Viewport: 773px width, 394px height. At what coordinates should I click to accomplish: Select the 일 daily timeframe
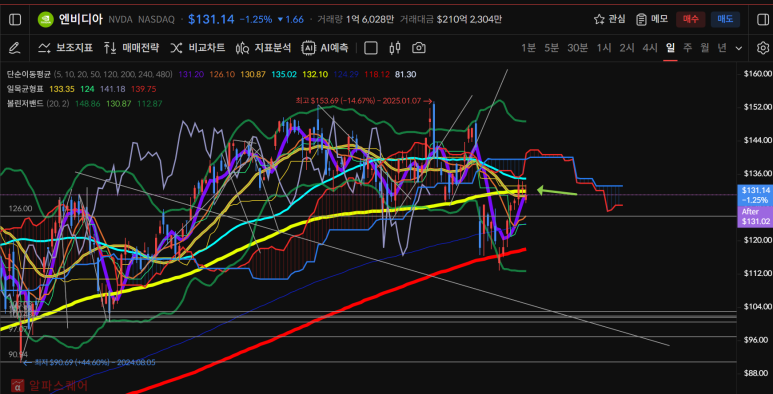coord(670,48)
